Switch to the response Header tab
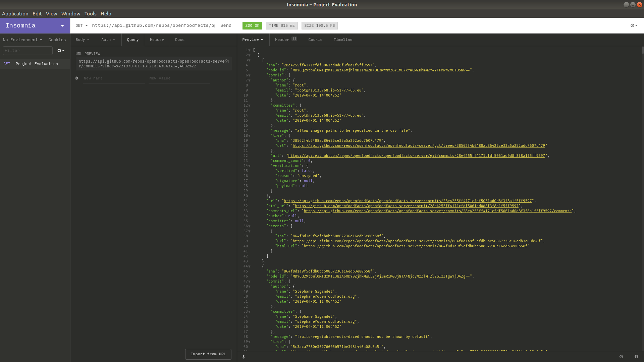This screenshot has height=362, width=644. (x=286, y=40)
